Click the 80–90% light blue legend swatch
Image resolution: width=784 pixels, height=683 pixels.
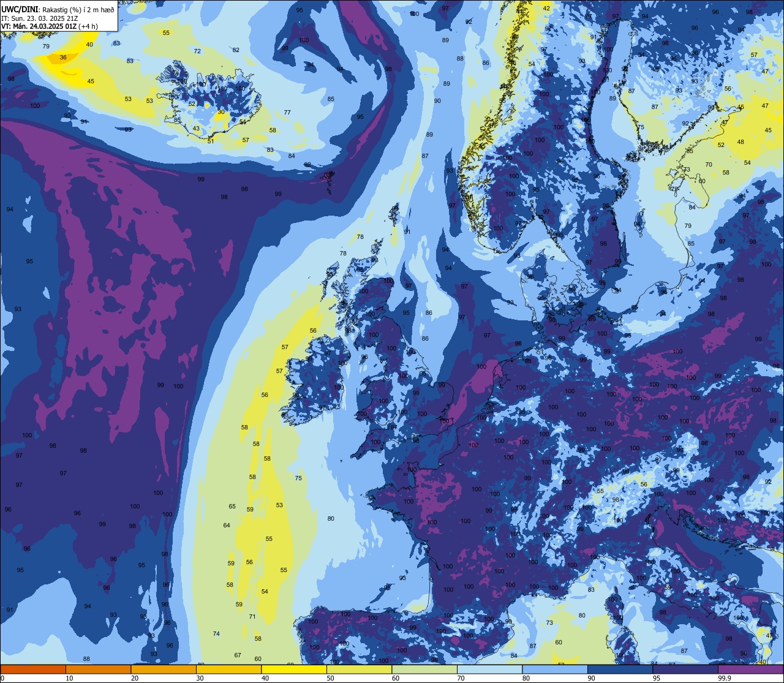(x=555, y=669)
